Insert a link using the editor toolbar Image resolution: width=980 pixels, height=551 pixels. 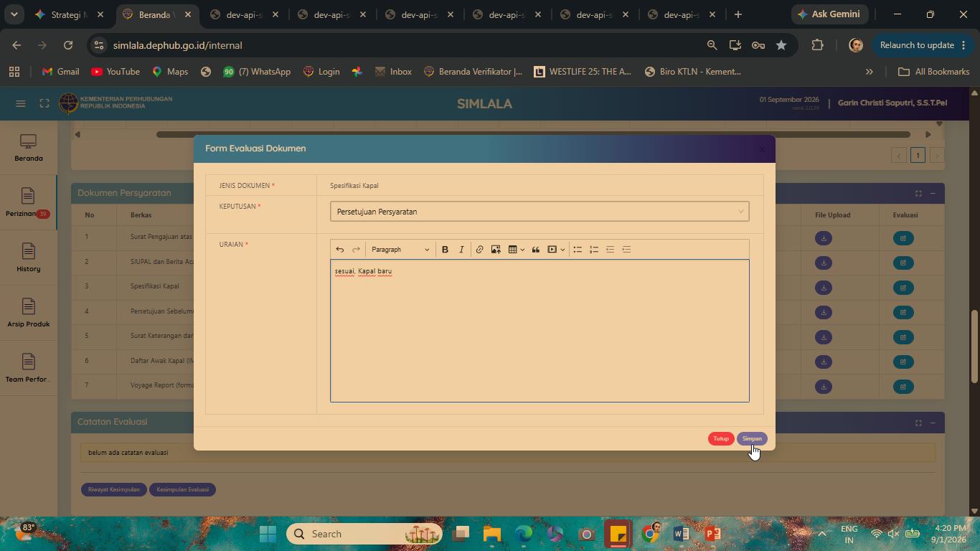[x=479, y=250]
